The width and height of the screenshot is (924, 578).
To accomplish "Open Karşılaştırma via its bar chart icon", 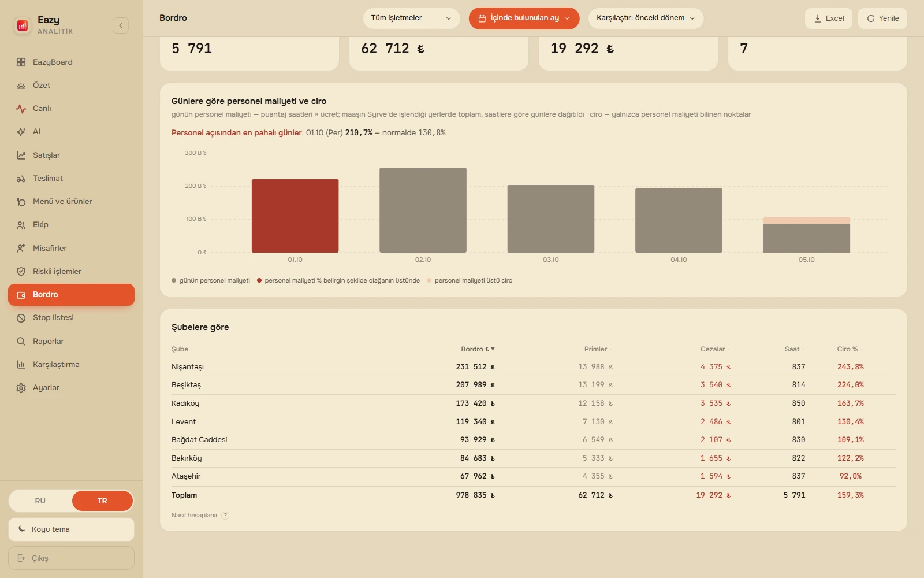I will point(21,365).
